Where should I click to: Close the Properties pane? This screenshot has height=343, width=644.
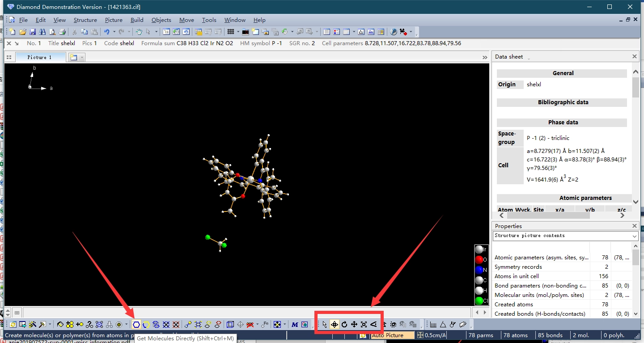click(x=634, y=226)
